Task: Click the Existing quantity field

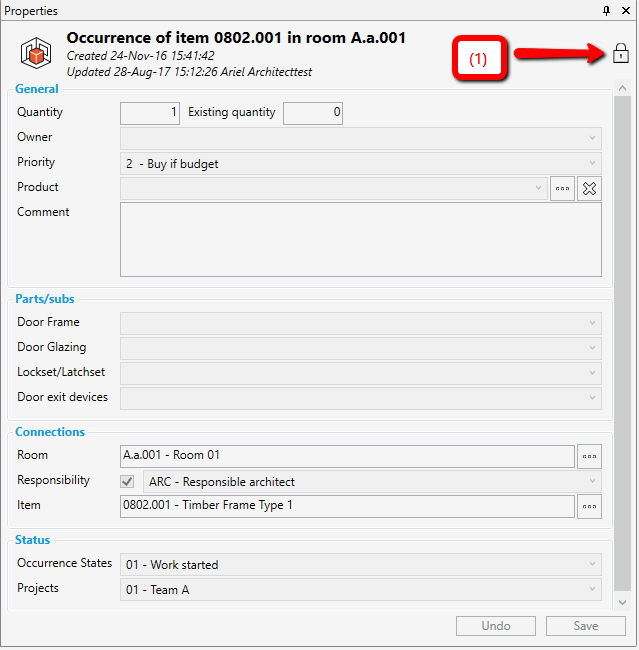Action: pos(313,113)
